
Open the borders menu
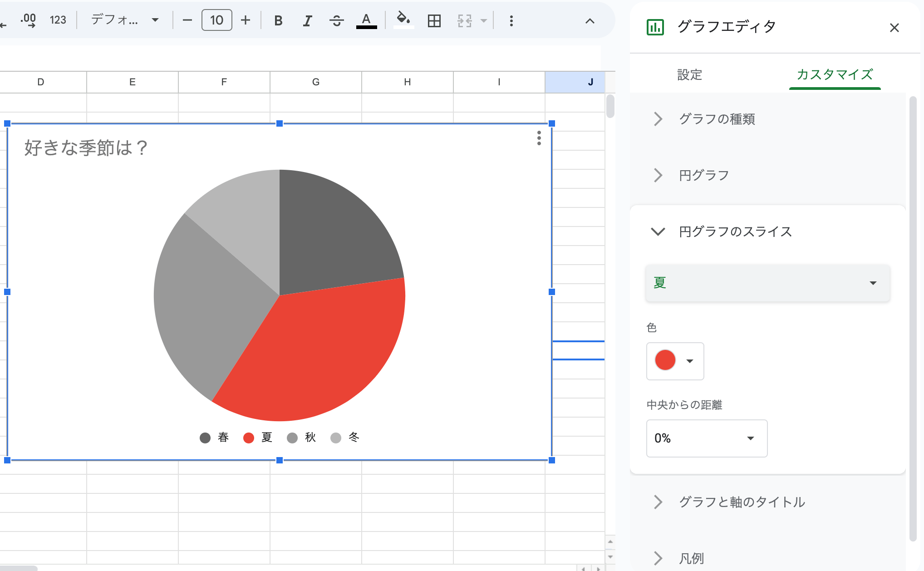pyautogui.click(x=434, y=20)
